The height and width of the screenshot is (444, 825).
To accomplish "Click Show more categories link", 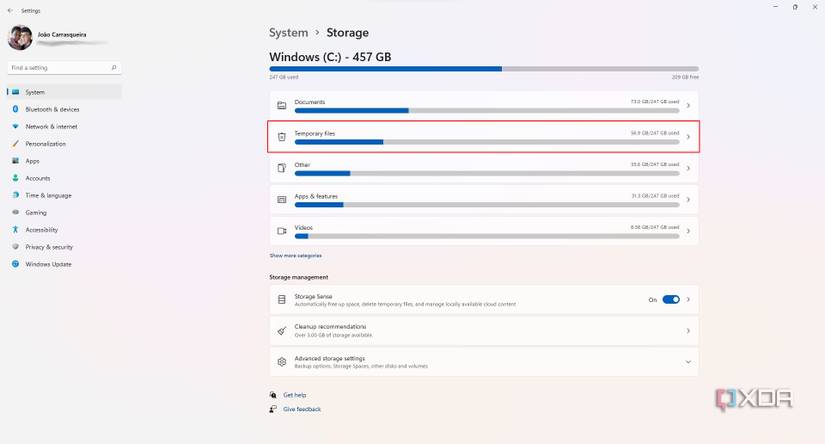I will [296, 256].
